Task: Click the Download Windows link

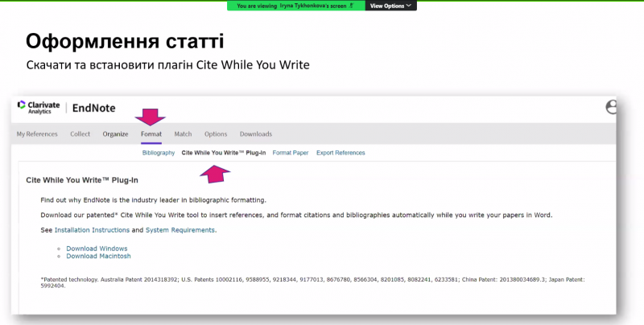Action: pyautogui.click(x=97, y=249)
